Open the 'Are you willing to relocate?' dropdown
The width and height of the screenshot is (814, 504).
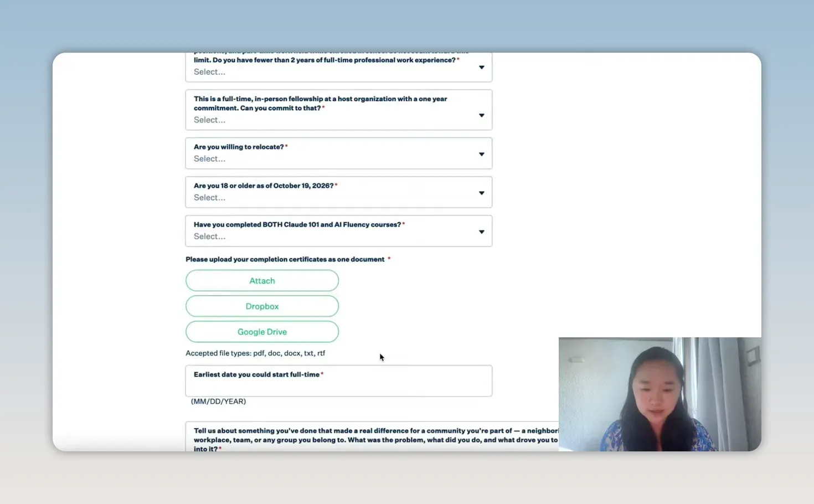338,153
